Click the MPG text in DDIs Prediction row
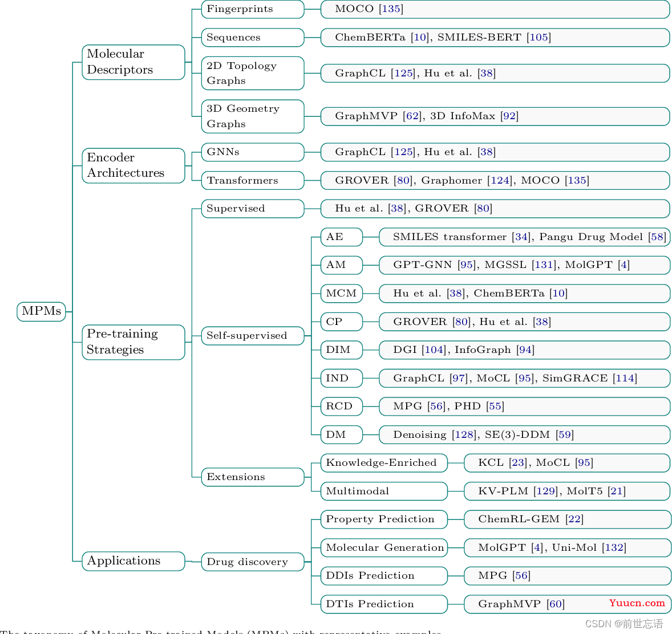672x634 pixels. click(493, 576)
